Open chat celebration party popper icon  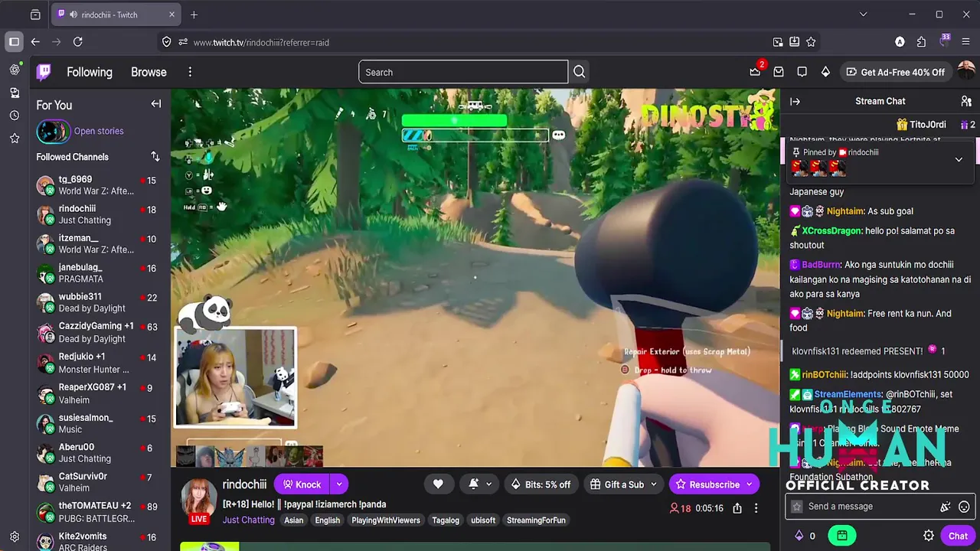(946, 507)
